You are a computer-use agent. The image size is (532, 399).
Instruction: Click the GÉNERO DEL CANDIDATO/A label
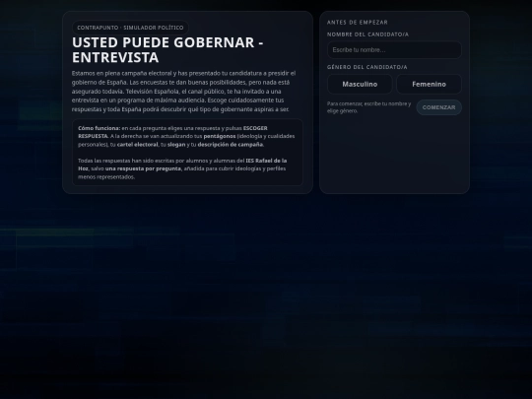367,67
